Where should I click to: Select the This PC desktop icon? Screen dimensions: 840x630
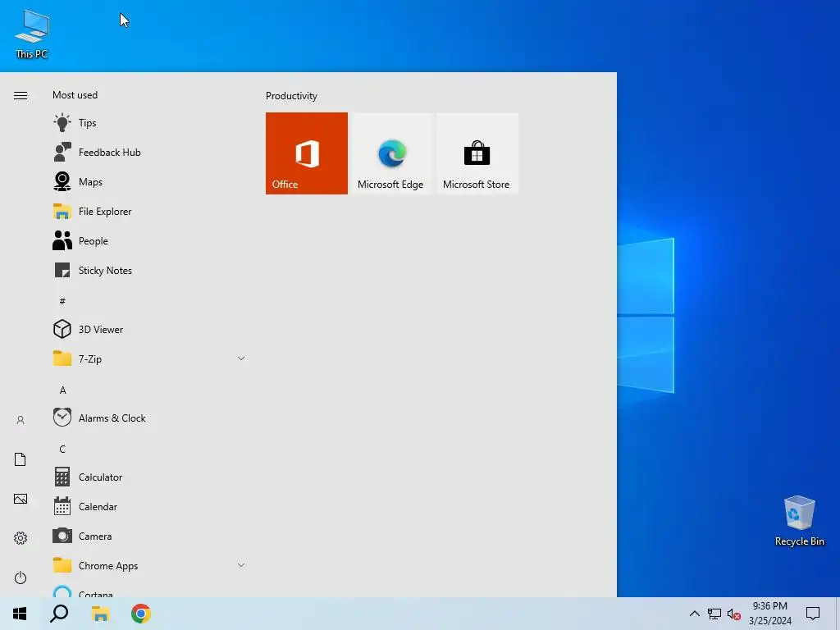(32, 34)
